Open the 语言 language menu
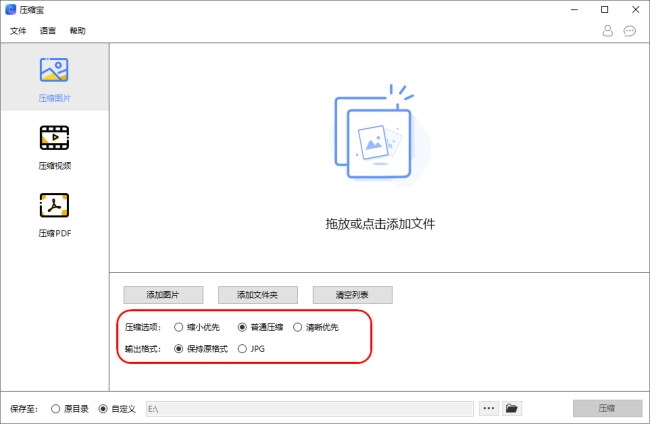The image size is (650, 424). 48,31
